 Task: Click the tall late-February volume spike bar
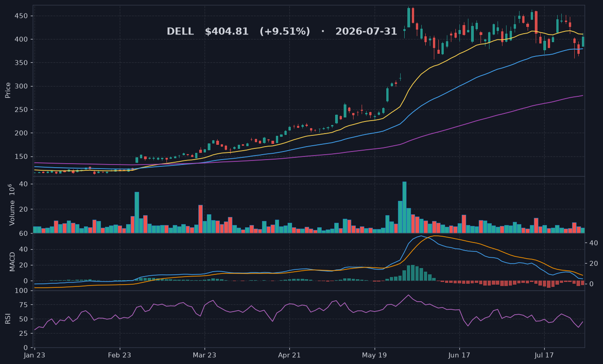tap(137, 212)
